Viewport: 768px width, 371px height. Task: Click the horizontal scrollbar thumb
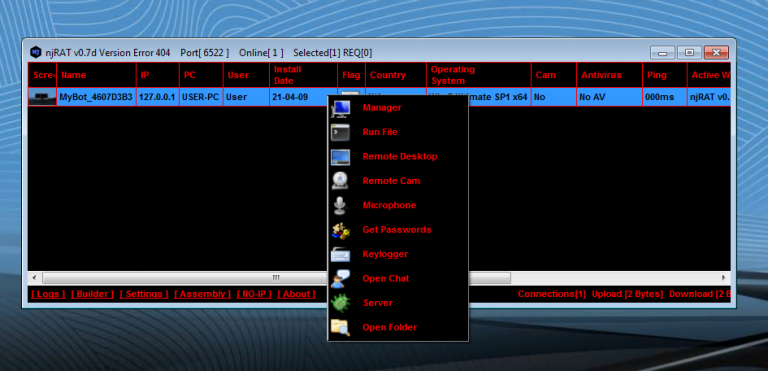[x=276, y=278]
